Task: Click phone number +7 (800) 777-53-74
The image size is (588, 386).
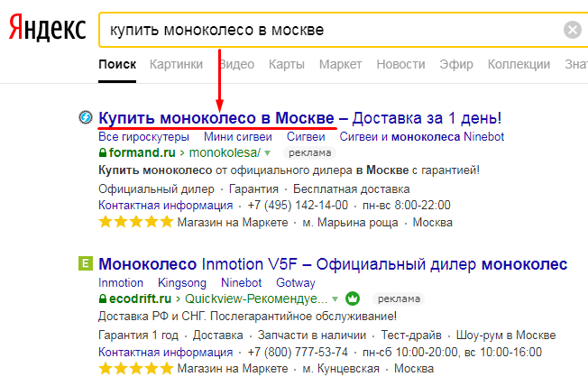Action: pyautogui.click(x=298, y=352)
